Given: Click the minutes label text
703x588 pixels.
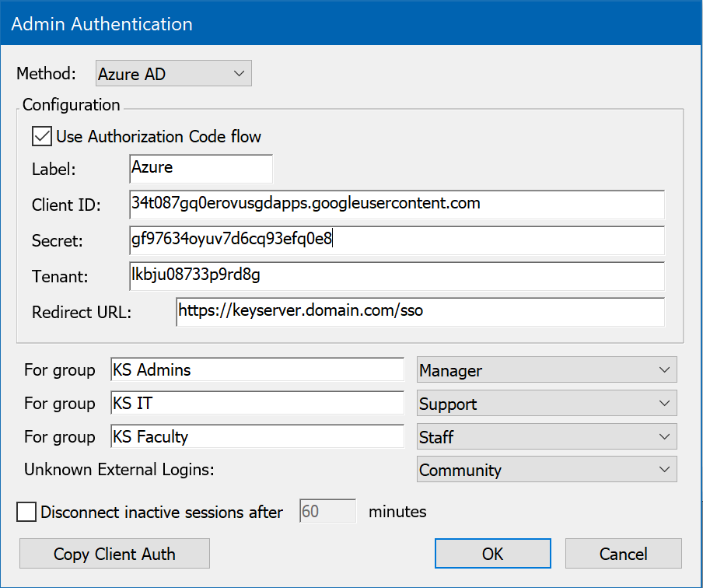Looking at the screenshot, I should pos(397,512).
